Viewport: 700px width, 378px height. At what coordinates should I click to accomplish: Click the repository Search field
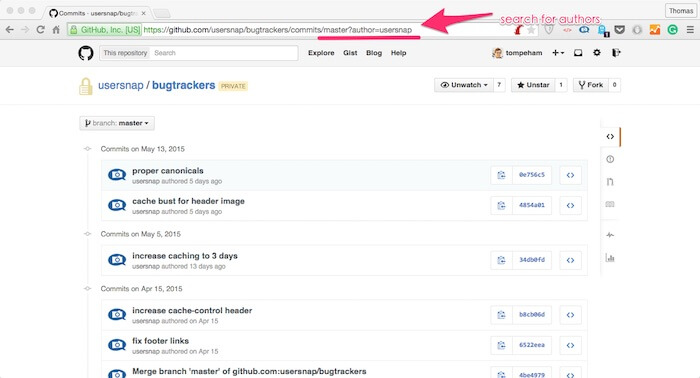tap(223, 53)
